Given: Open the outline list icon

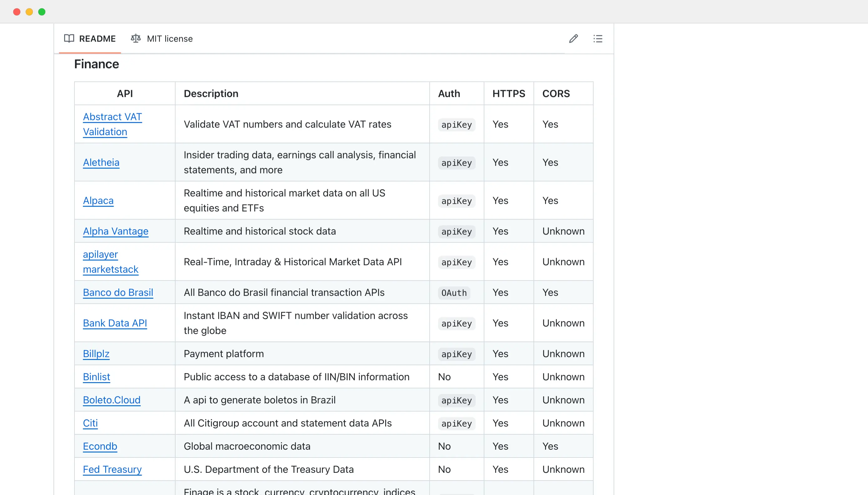Looking at the screenshot, I should click(598, 39).
